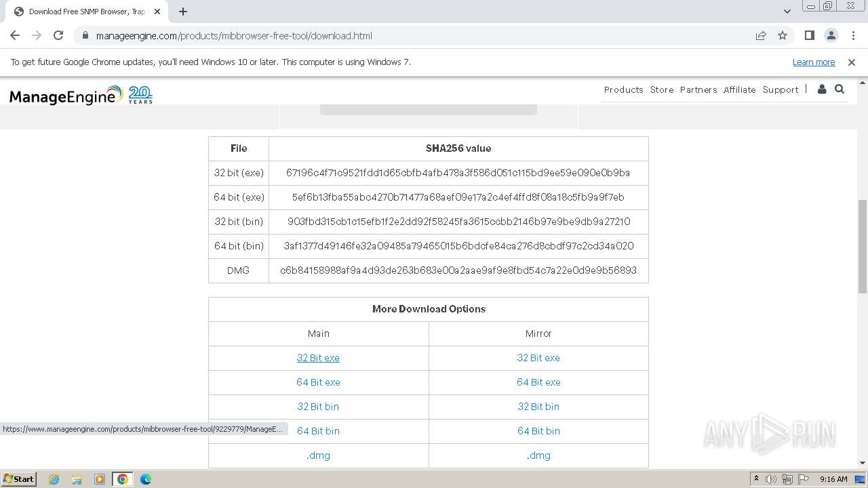Download the Mirror .dmg file
This screenshot has height=488, width=868.
(x=538, y=455)
